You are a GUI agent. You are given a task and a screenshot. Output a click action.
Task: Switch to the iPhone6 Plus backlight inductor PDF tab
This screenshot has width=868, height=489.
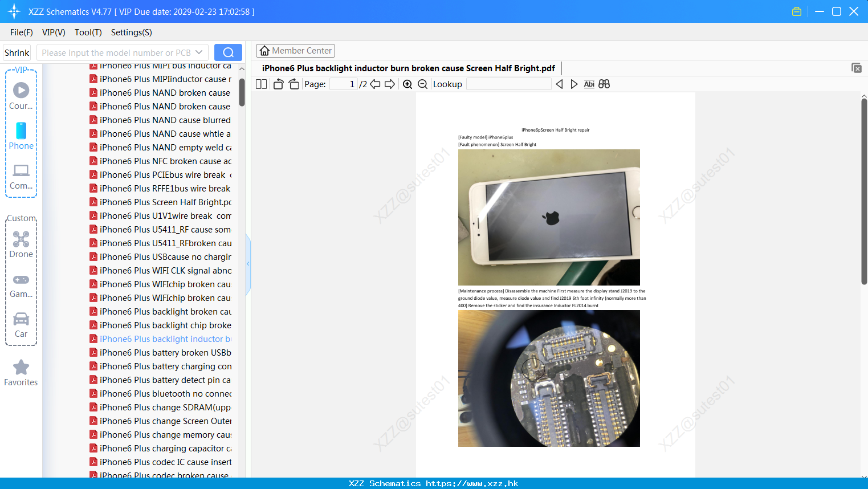[x=409, y=68]
